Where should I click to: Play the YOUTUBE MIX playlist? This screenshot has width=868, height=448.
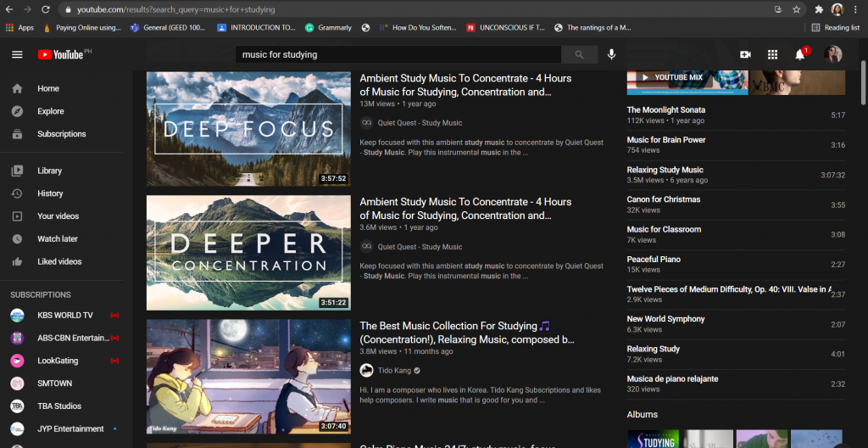click(x=687, y=82)
